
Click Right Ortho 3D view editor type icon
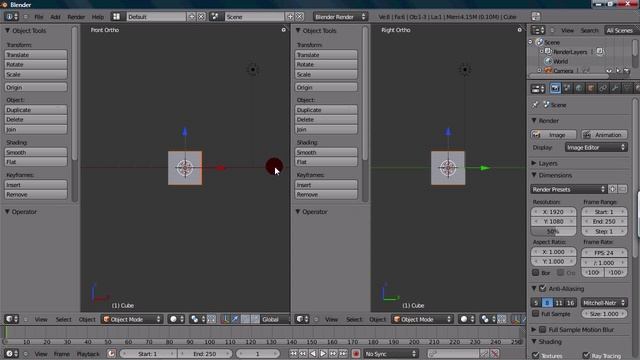click(x=302, y=319)
